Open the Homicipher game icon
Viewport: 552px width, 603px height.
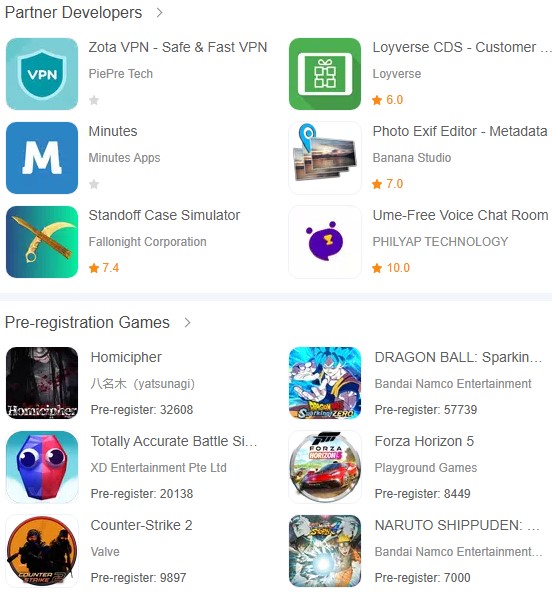42,383
